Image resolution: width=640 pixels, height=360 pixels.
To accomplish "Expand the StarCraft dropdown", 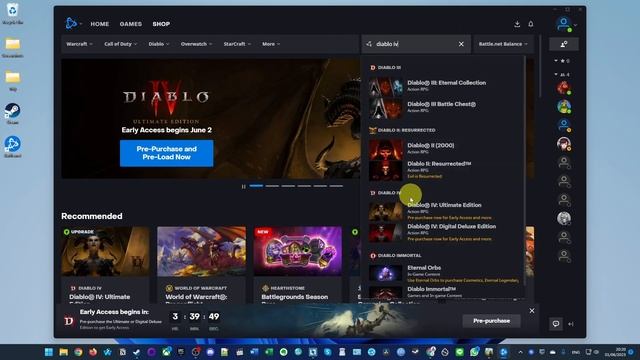I will 237,44.
